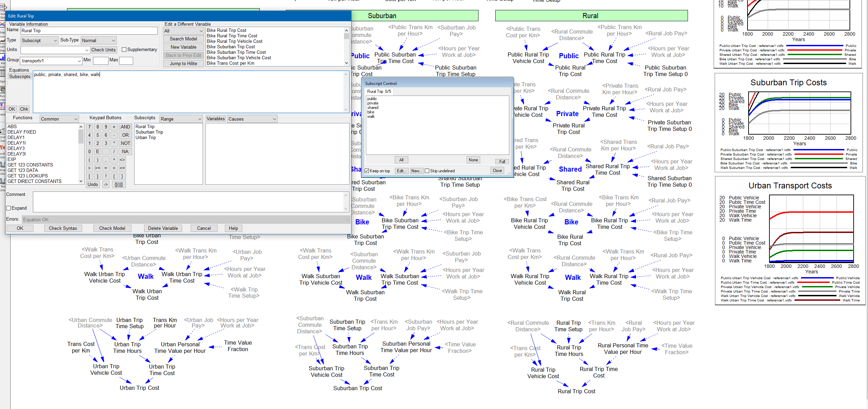This screenshot has width=868, height=409.
Task: Open the Functions Common dropdown
Action: 59,119
